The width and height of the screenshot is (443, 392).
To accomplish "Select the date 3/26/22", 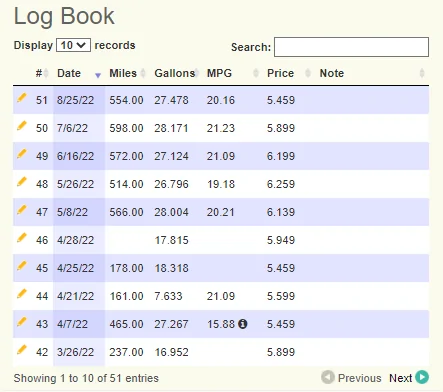I will coord(75,352).
